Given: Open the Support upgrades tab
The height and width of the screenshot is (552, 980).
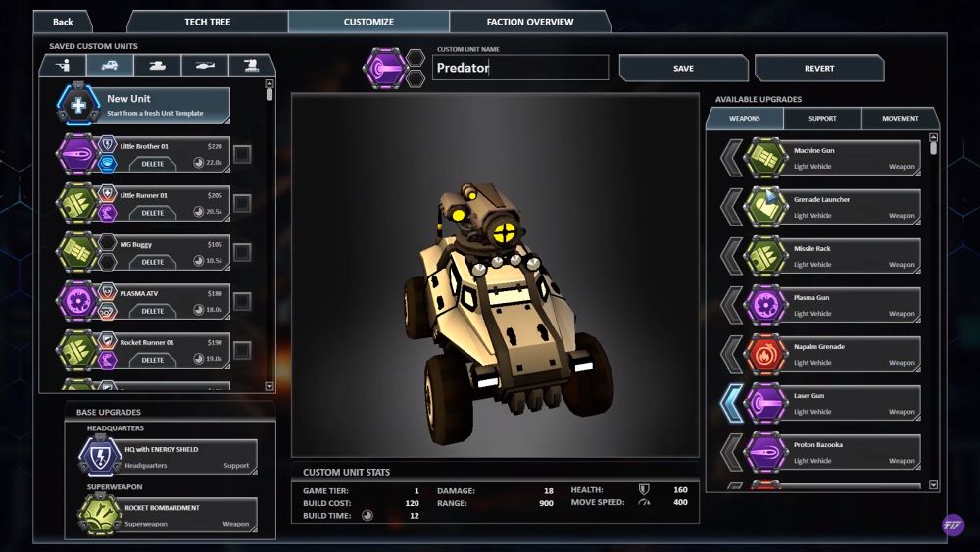Looking at the screenshot, I should pos(822,119).
